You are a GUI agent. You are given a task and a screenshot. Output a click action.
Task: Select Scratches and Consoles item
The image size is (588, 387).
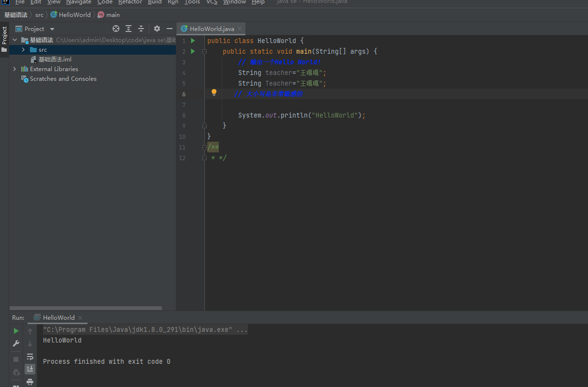pos(63,79)
